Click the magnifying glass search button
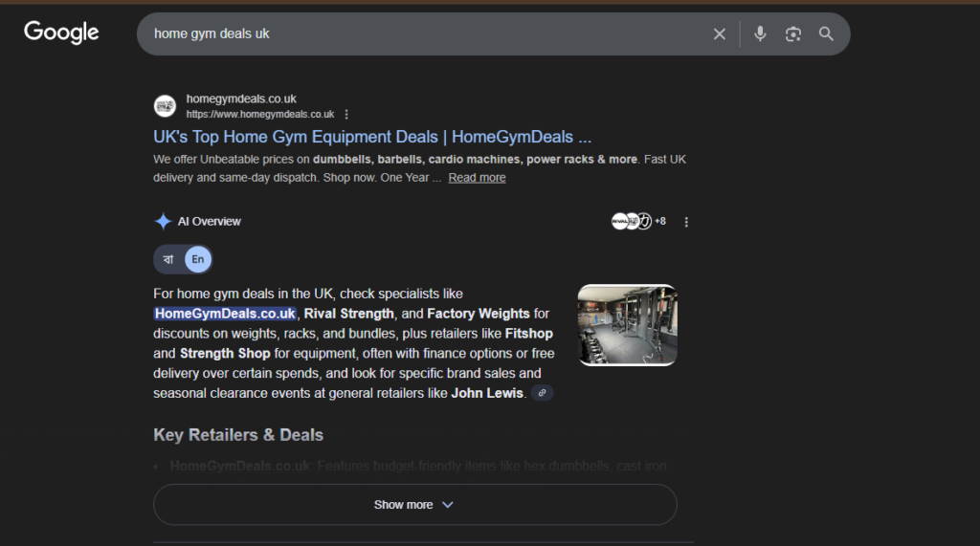Screen dimensions: 980x546 point(826,33)
